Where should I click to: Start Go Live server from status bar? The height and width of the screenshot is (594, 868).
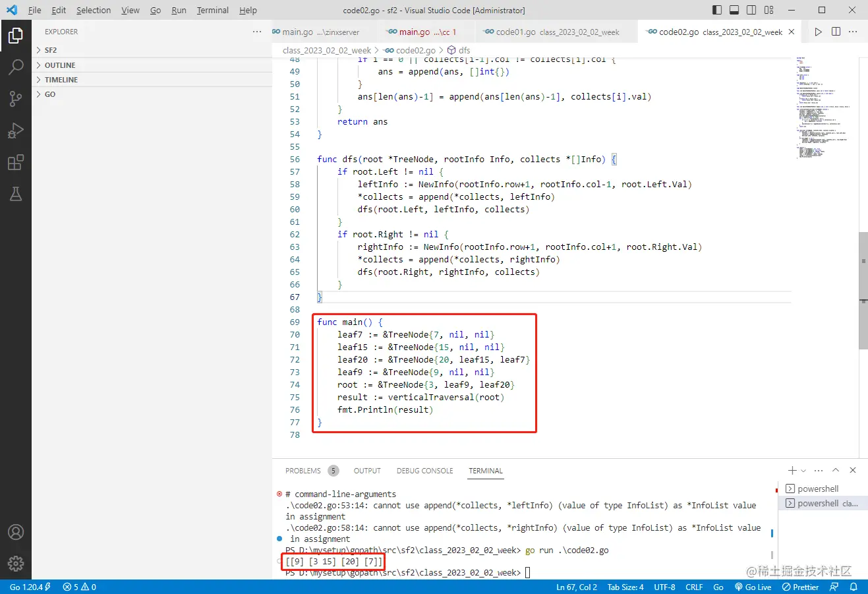coord(753,587)
